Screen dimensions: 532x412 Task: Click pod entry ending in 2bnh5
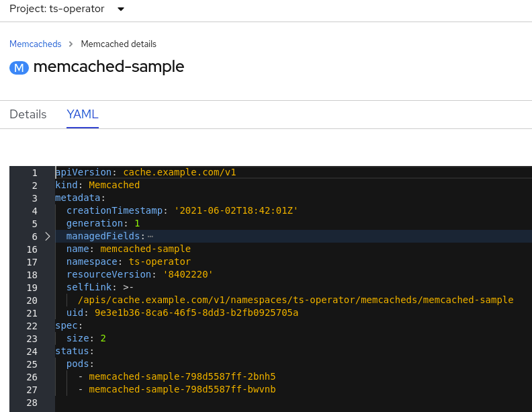pos(182,376)
